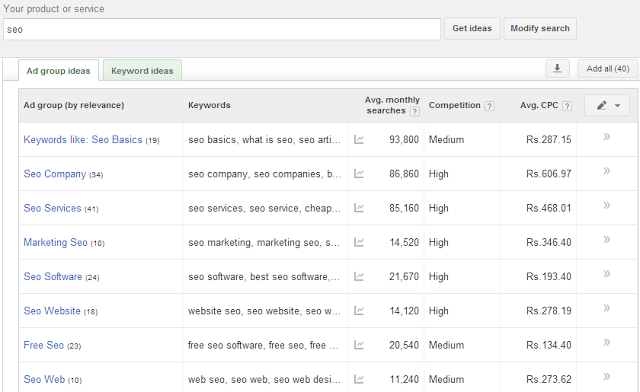Screen dimensions: 640x392
Task: Select the Ad group ideas tab
Action: pyautogui.click(x=58, y=70)
